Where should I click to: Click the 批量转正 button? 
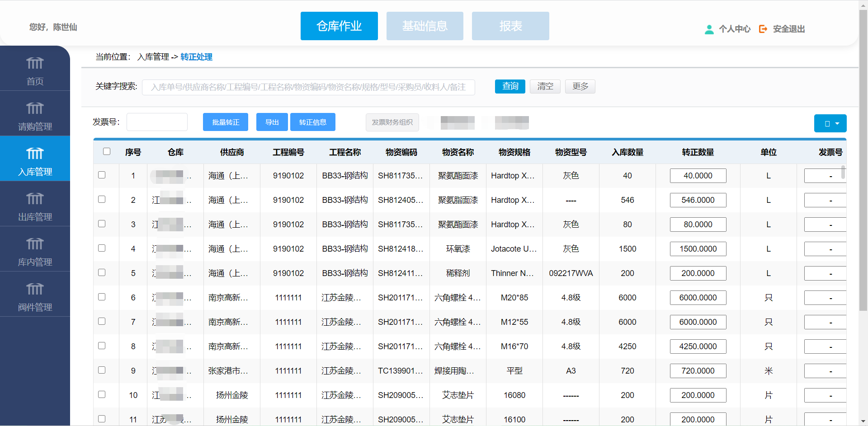[x=225, y=122]
